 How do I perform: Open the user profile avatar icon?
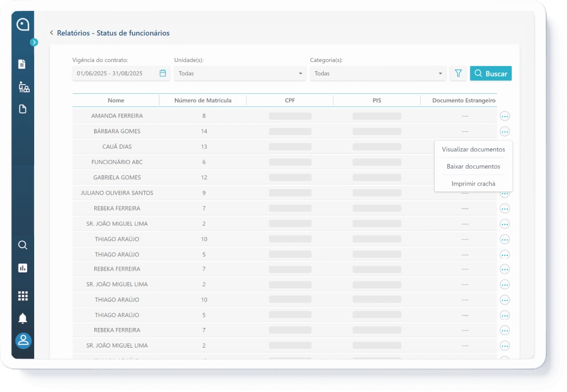(23, 340)
